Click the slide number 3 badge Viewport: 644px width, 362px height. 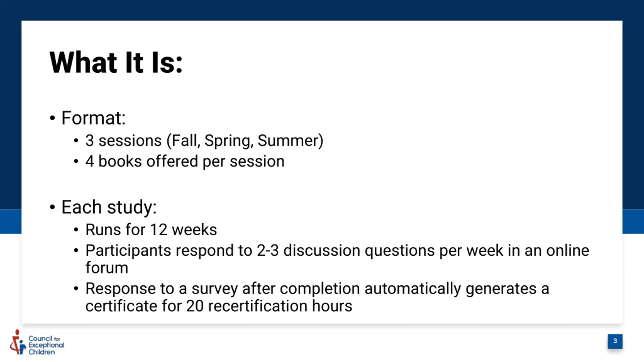click(615, 341)
